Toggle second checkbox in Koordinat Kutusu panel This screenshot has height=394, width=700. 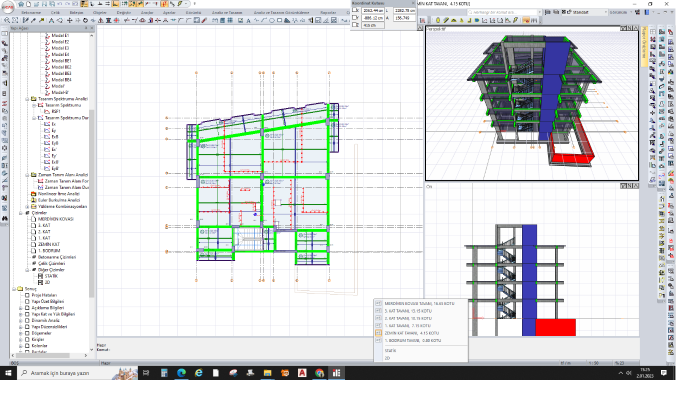tap(355, 18)
